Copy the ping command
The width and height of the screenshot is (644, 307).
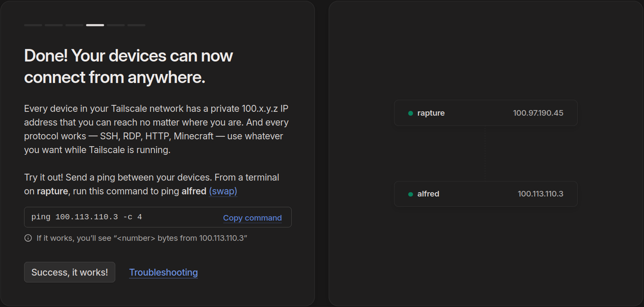coord(252,218)
